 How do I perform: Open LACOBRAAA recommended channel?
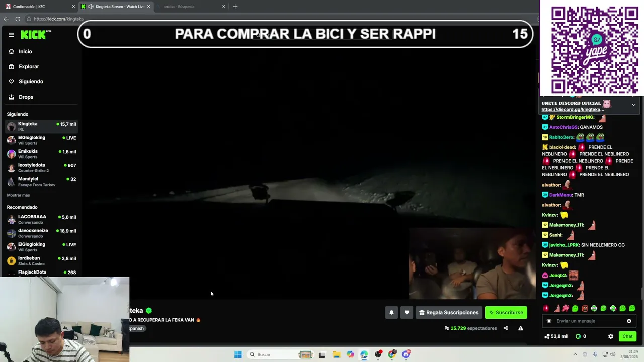click(x=40, y=219)
